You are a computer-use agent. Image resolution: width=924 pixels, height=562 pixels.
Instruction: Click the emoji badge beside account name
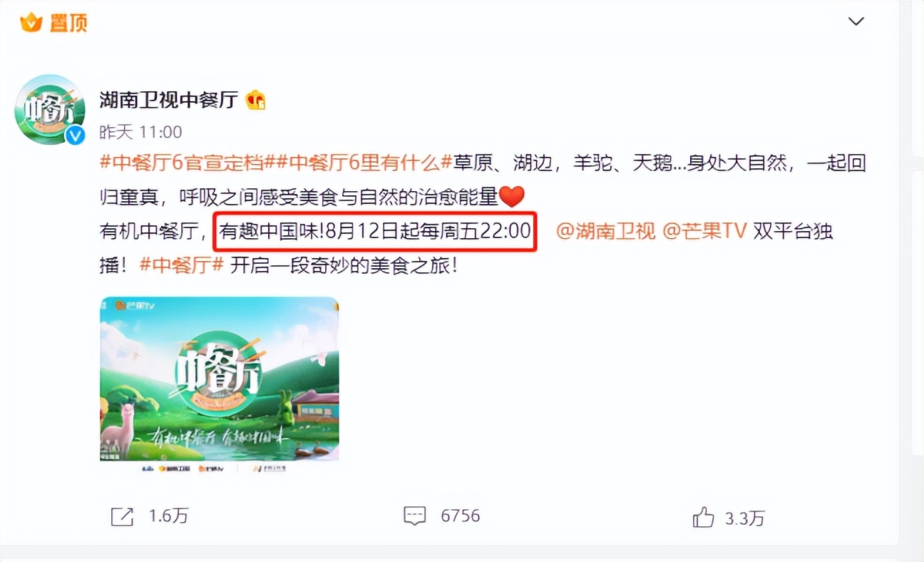(255, 101)
